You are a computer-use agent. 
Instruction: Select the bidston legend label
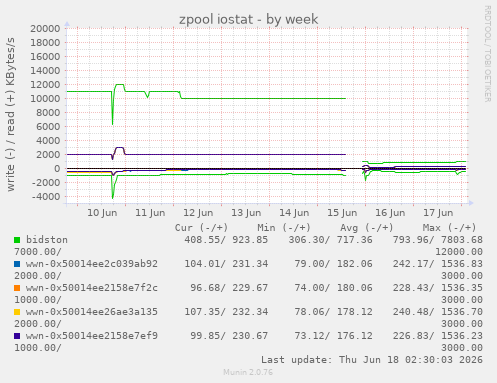(47, 240)
